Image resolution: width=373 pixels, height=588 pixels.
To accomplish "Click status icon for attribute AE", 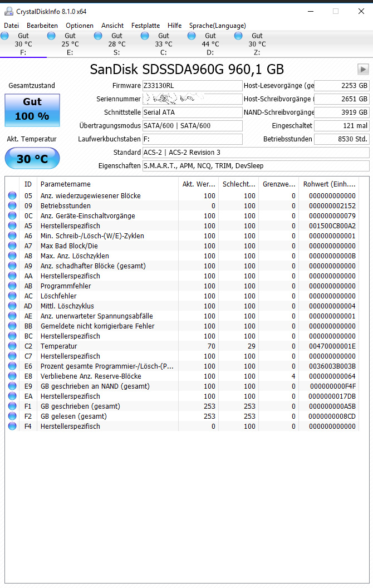I will (x=12, y=316).
